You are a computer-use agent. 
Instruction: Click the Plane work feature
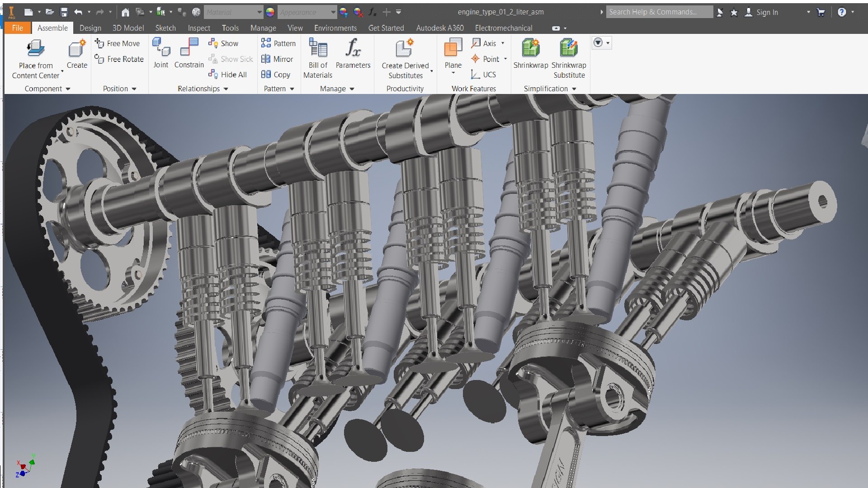click(453, 53)
